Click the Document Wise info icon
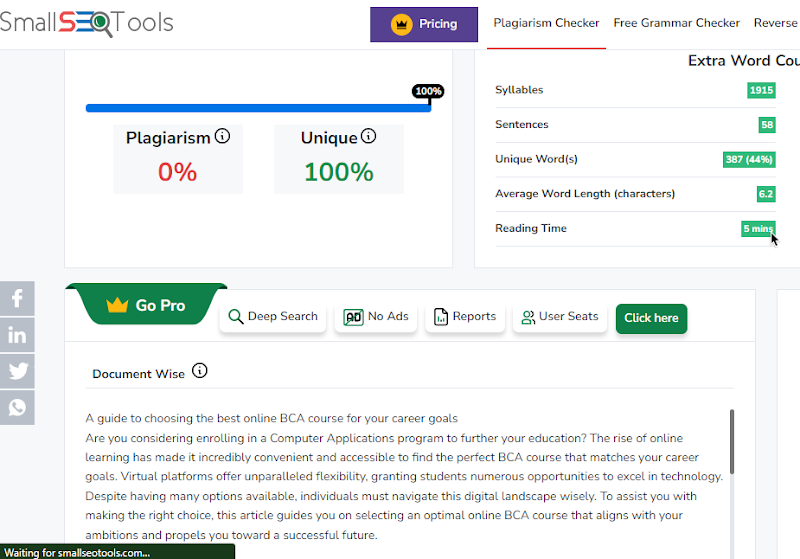The width and height of the screenshot is (800, 559). click(x=200, y=371)
